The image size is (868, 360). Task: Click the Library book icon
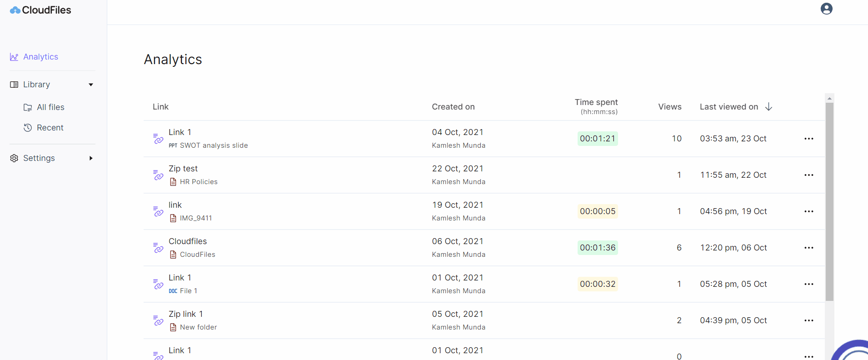point(14,85)
